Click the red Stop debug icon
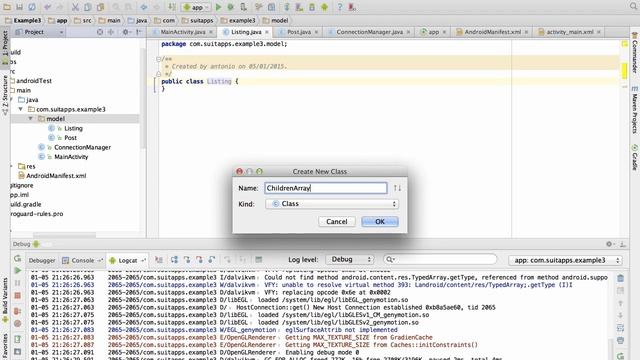The height and width of the screenshot is (360, 640). (x=18, y=296)
